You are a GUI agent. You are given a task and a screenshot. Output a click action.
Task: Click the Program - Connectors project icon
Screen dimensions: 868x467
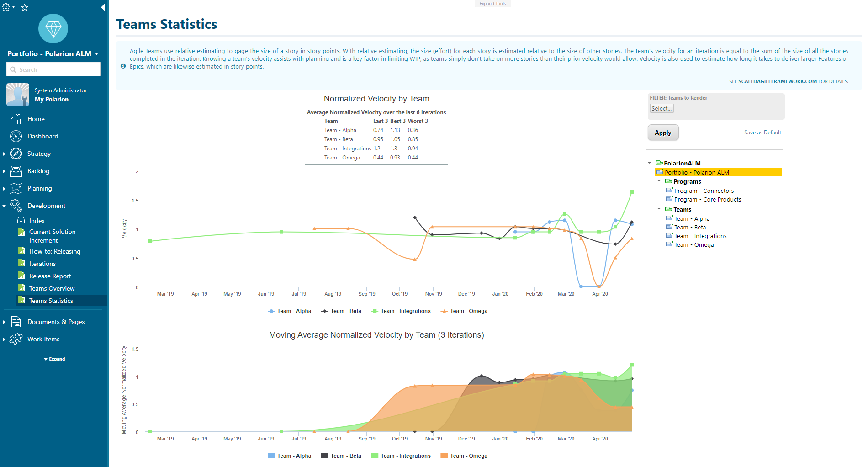[670, 191]
